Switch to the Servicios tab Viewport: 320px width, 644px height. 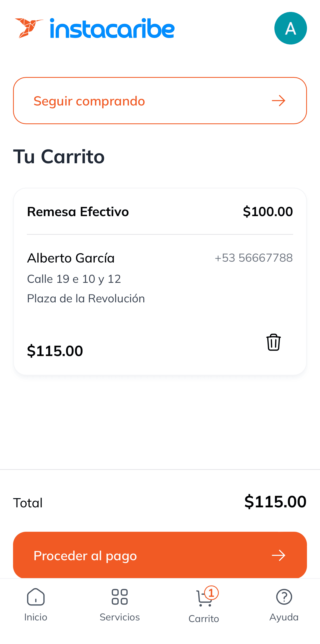120,617
